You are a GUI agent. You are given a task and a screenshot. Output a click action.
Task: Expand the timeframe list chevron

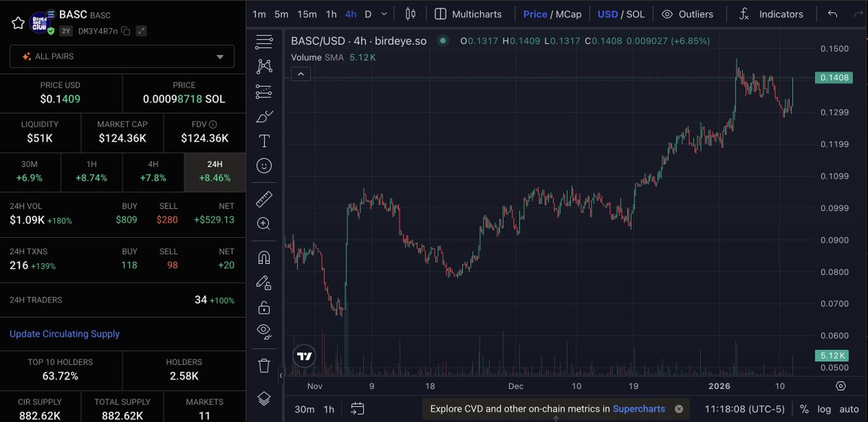point(383,14)
